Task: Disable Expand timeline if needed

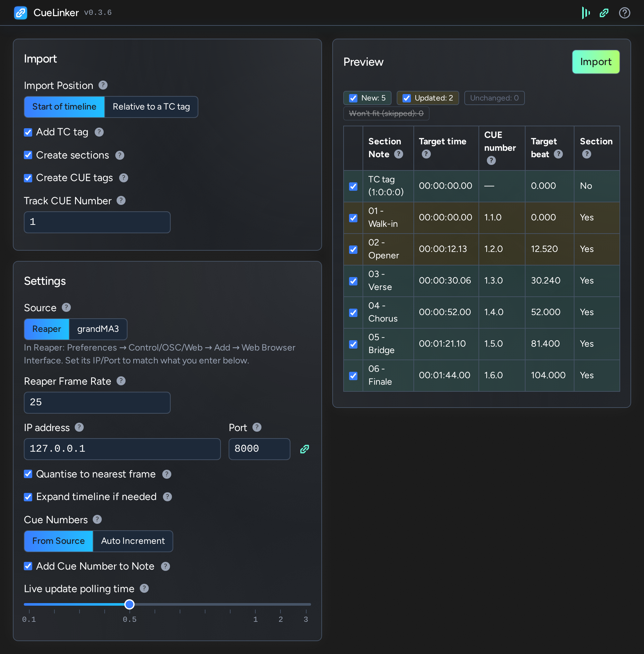Action: point(28,497)
